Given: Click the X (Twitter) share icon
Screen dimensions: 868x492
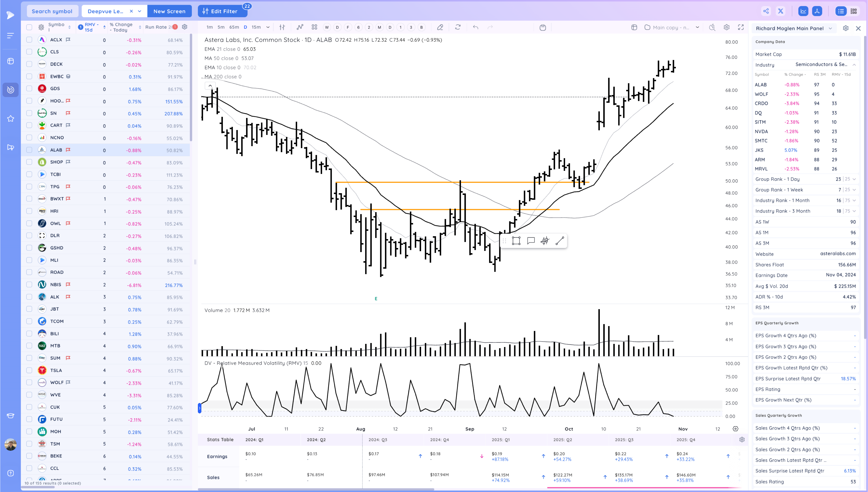Looking at the screenshot, I should pos(781,11).
